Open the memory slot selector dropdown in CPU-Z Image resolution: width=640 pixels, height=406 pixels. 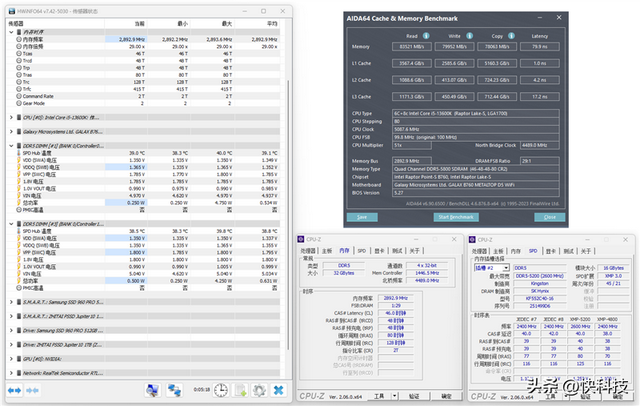[493, 268]
